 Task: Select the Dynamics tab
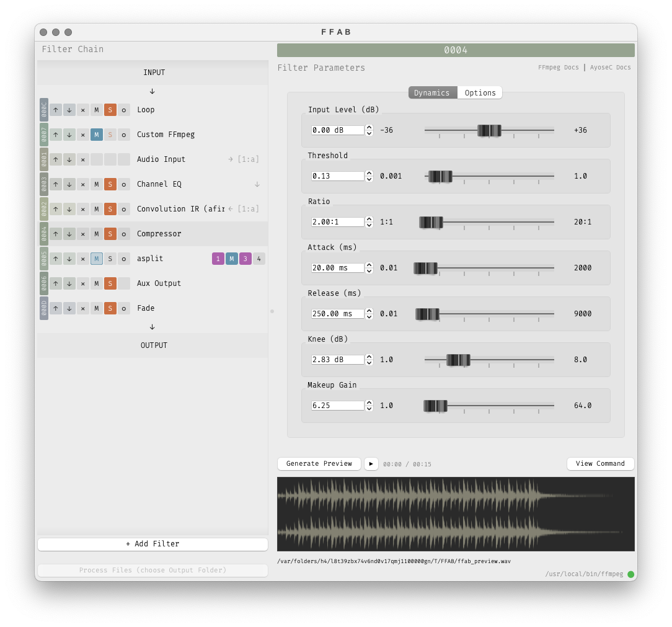tap(432, 93)
